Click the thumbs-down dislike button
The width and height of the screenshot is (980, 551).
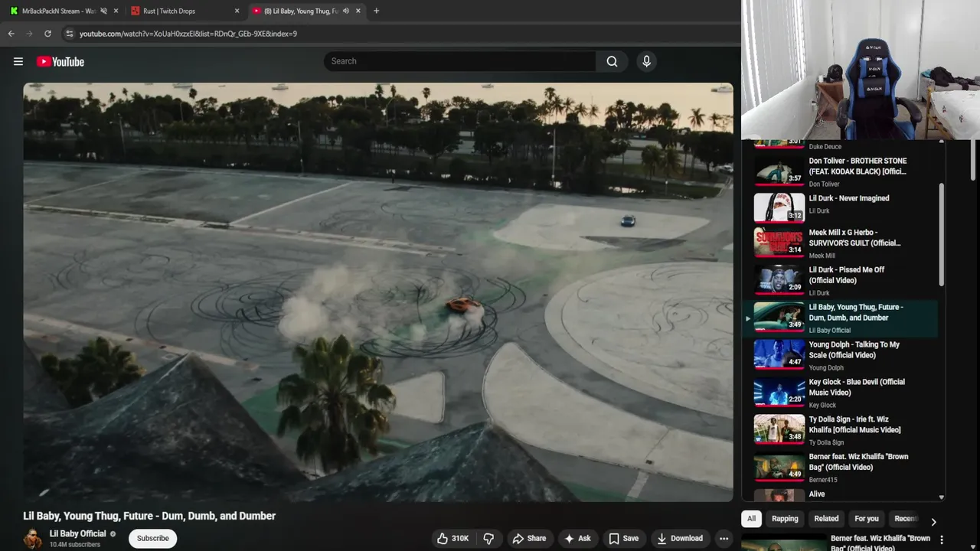pos(488,538)
